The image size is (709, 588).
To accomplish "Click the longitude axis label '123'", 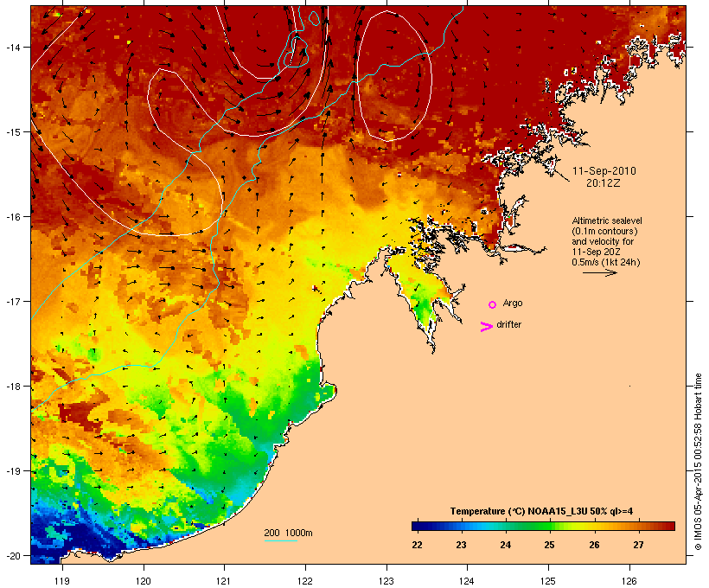I will [386, 581].
